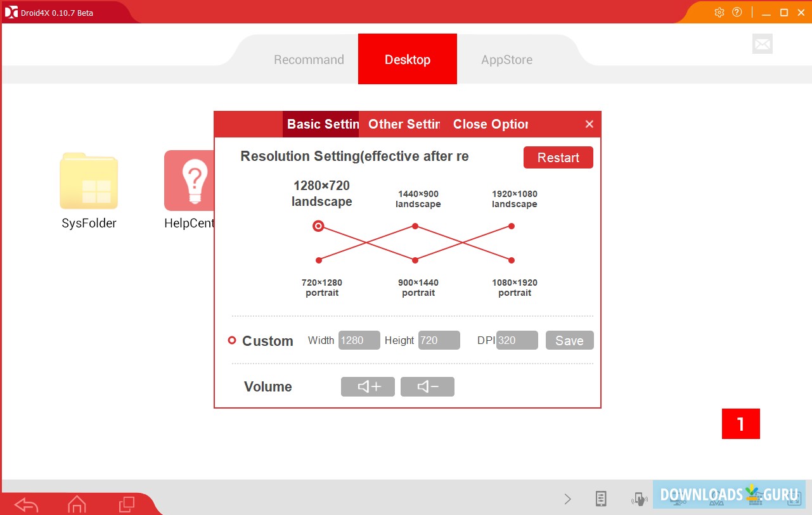Click the red Restart button
This screenshot has width=812, height=515.
558,158
